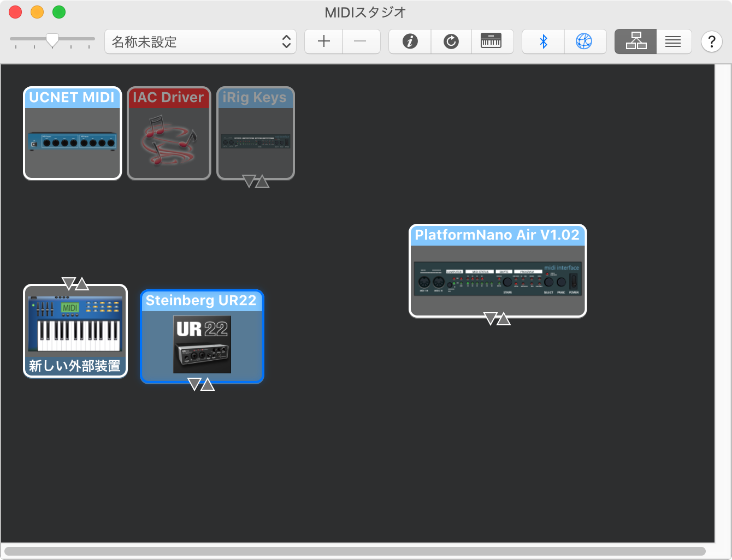Minimize the MIDIスタジオ window
Screen dimensions: 732x560
coord(37,12)
